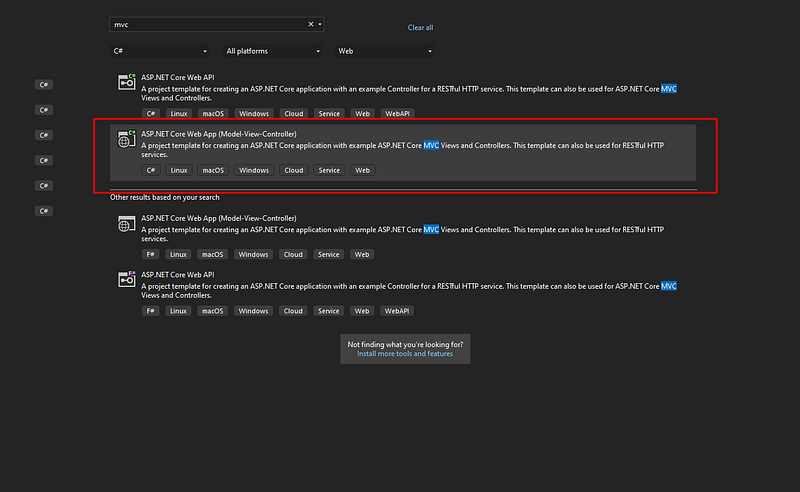This screenshot has width=800, height=492.
Task: Click the Service tag in the highlighted MVC row
Action: point(329,170)
